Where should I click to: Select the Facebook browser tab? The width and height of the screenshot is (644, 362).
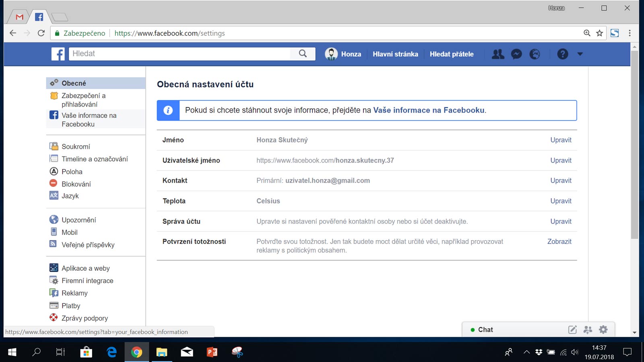(39, 17)
